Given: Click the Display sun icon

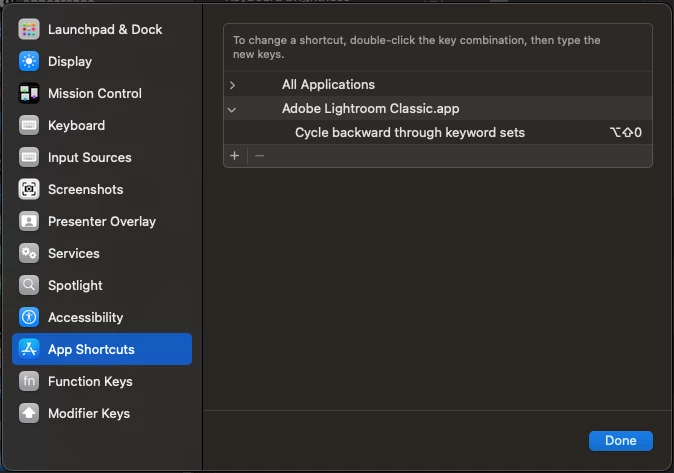Looking at the screenshot, I should click(x=29, y=61).
